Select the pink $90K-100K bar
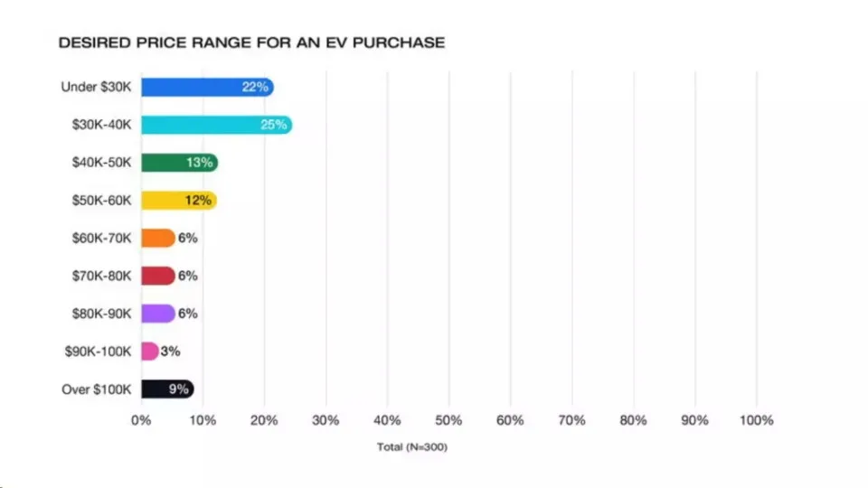Viewport: 868px width, 488px height. (149, 352)
